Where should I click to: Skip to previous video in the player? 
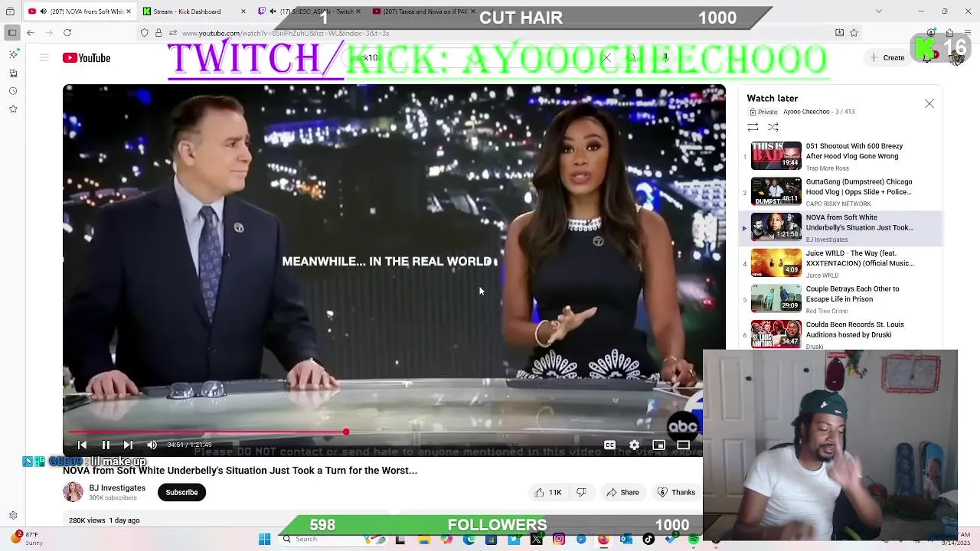click(x=83, y=445)
